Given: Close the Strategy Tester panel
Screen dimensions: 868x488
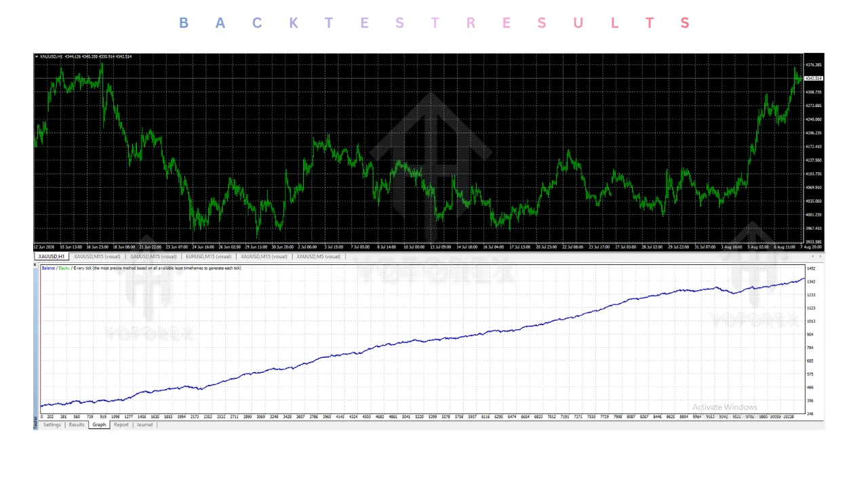Looking at the screenshot, I should (36, 265).
